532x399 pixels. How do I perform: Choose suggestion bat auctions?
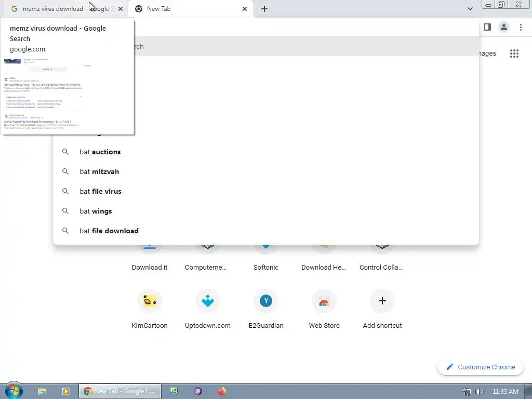tap(266, 152)
